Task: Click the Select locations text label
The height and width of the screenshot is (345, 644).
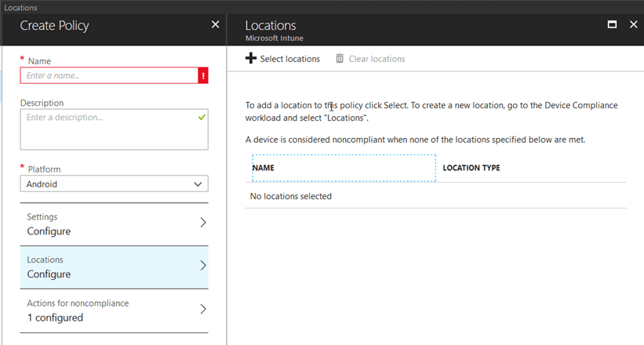Action: click(289, 59)
